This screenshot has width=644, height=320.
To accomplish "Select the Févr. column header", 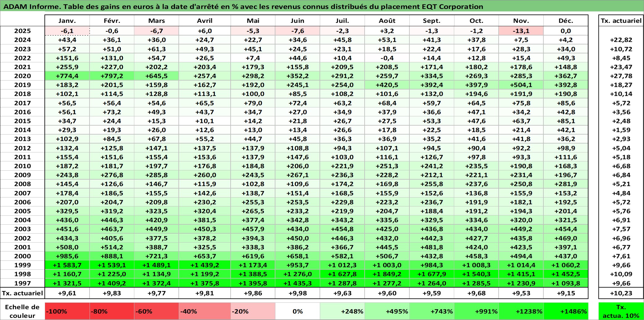I will 112,21.
